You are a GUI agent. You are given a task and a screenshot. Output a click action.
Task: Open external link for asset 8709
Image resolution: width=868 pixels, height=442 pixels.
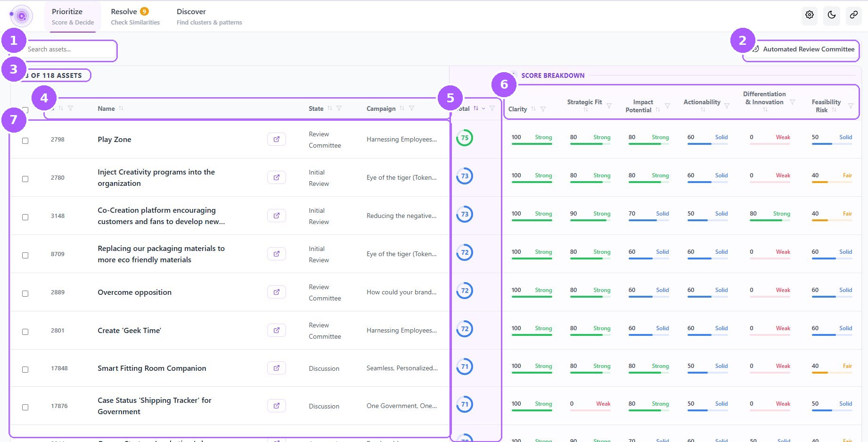point(277,254)
